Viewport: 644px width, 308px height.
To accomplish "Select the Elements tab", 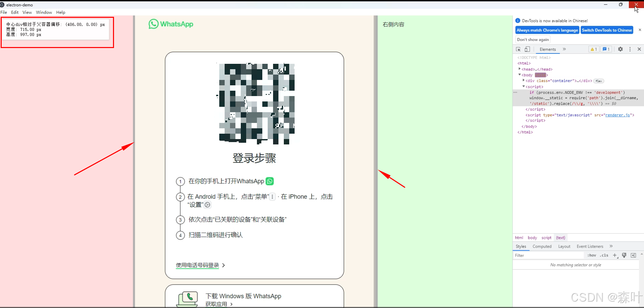I will pos(548,49).
